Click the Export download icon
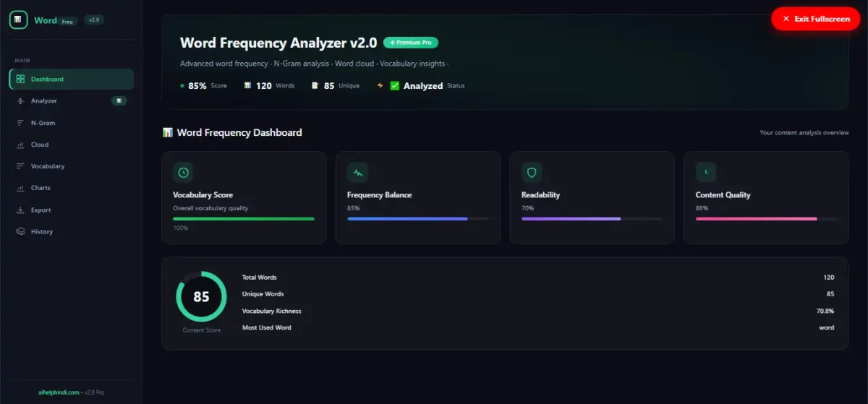Image resolution: width=868 pixels, height=404 pixels. coord(20,210)
